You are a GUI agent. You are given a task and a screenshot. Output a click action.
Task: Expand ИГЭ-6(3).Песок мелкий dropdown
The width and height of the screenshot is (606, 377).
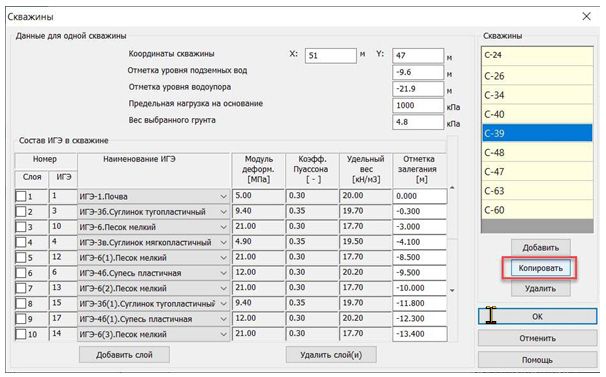[223, 334]
